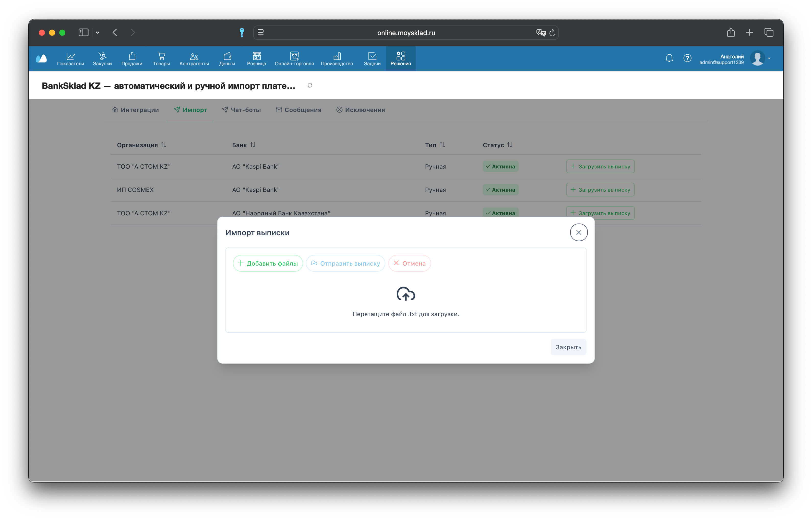Sort table by Статус column

[x=498, y=145]
